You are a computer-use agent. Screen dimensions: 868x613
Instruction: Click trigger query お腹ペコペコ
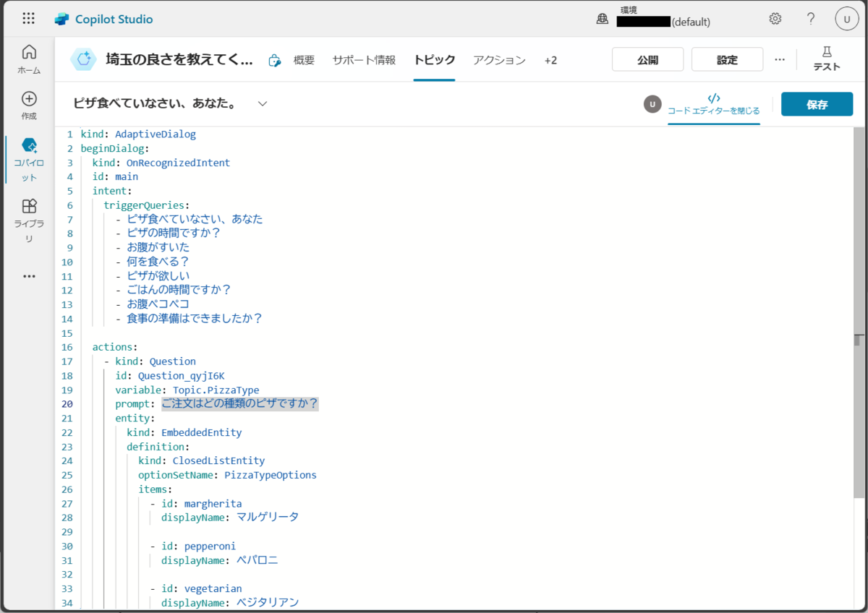tap(158, 304)
